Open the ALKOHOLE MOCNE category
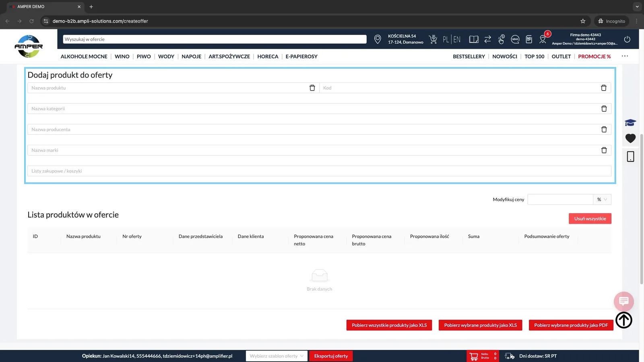 (x=84, y=56)
